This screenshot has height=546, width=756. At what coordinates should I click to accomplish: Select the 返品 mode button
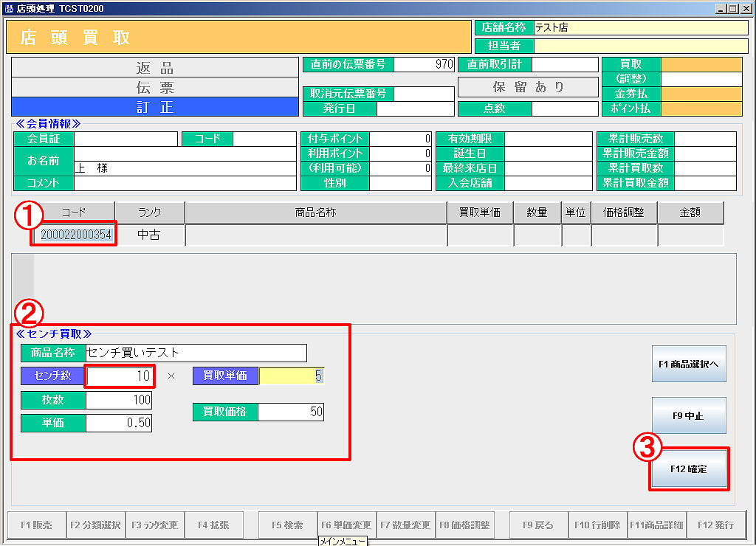point(155,68)
